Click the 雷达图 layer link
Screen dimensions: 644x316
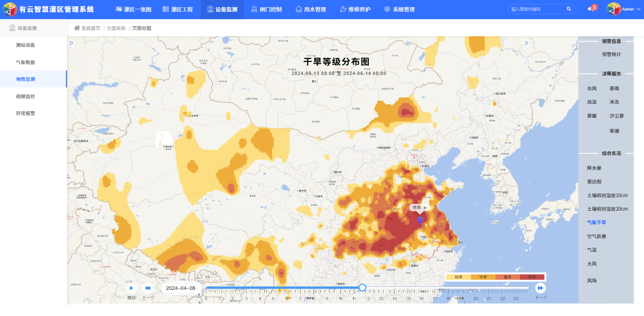(594, 182)
